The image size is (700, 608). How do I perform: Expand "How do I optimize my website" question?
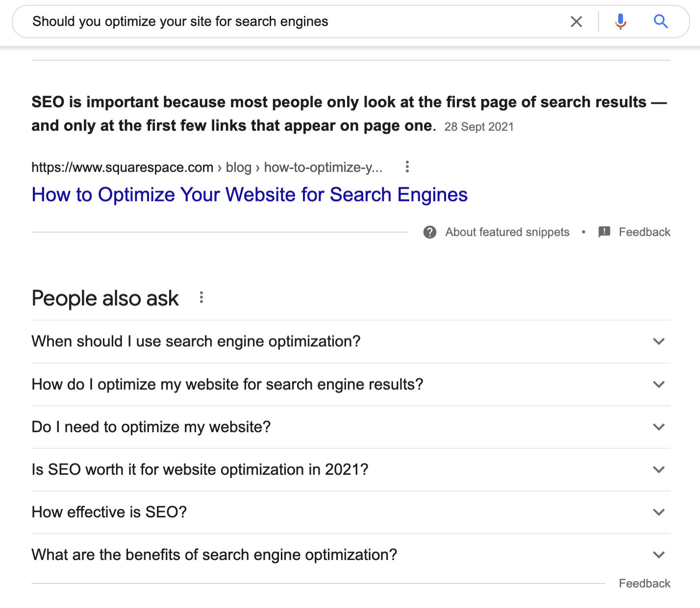(659, 385)
